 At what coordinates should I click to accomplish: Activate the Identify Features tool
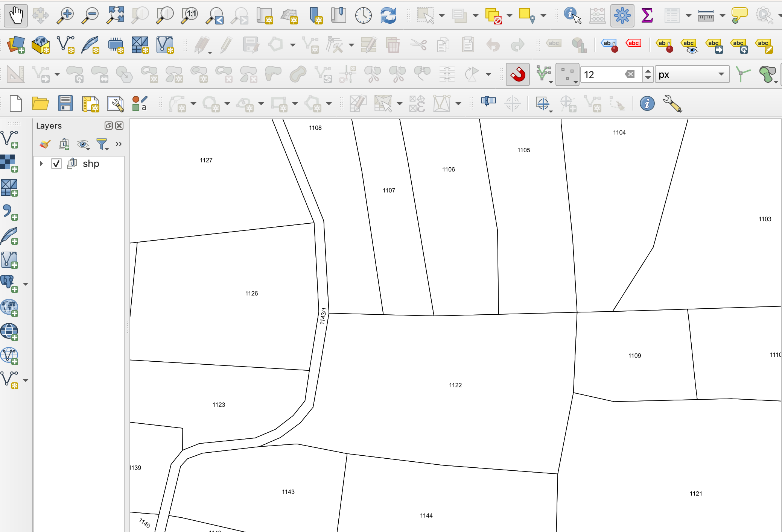[572, 15]
